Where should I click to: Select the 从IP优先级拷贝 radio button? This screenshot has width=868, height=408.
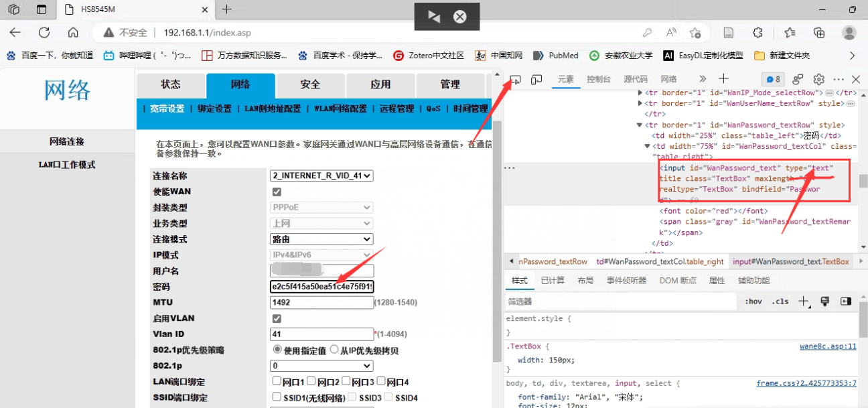[334, 350]
